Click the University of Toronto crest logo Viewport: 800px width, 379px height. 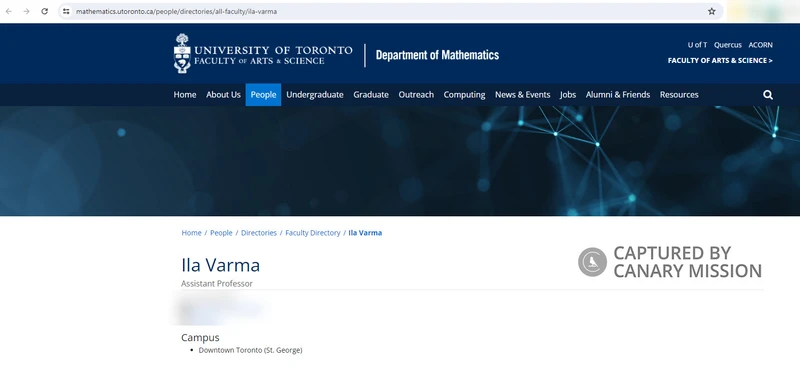pyautogui.click(x=182, y=54)
